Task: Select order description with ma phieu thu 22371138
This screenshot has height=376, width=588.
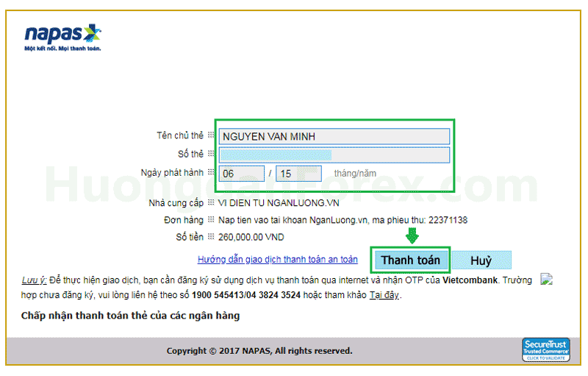Action: coord(343,220)
